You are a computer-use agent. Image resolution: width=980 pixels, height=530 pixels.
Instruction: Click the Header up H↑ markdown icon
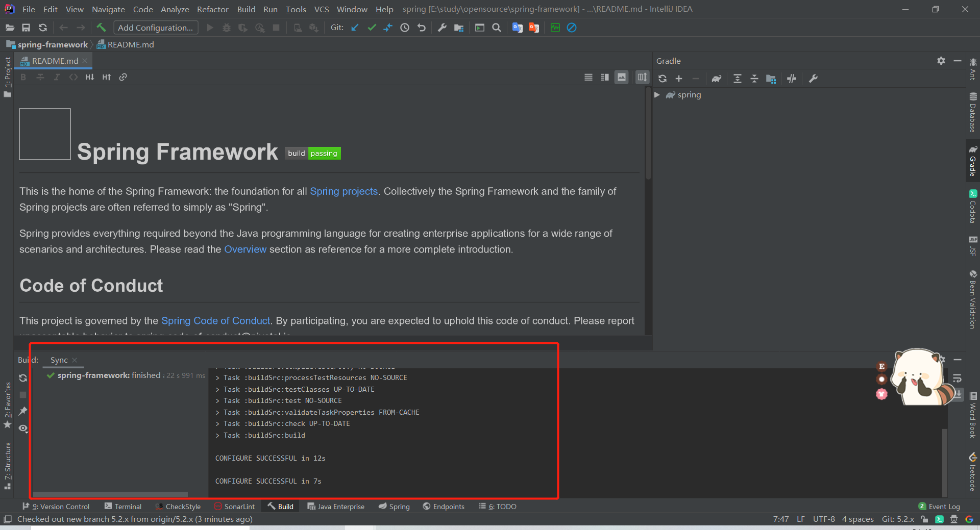point(106,77)
